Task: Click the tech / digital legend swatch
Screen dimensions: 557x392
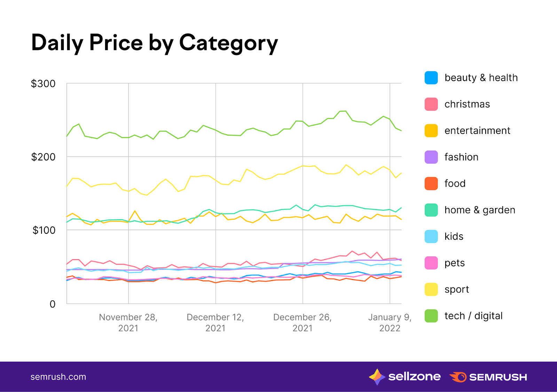Action: click(x=431, y=316)
